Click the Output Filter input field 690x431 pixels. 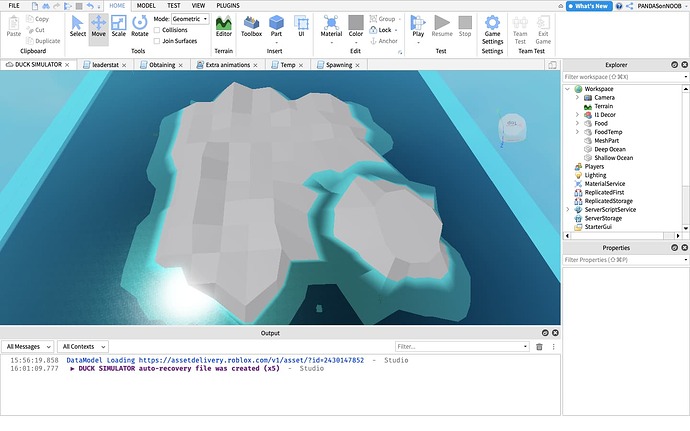pyautogui.click(x=462, y=347)
